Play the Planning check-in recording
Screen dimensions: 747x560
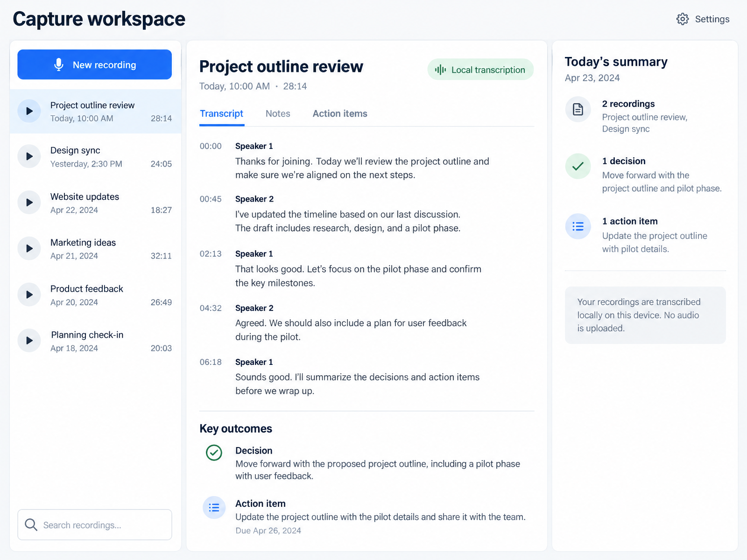pos(29,341)
